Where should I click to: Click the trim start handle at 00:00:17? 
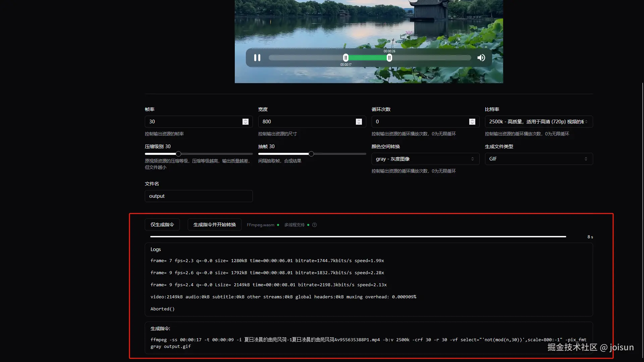coord(346,58)
